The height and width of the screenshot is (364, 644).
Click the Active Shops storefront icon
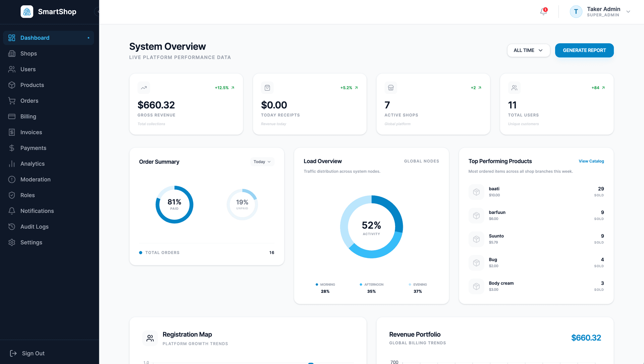[x=391, y=88]
